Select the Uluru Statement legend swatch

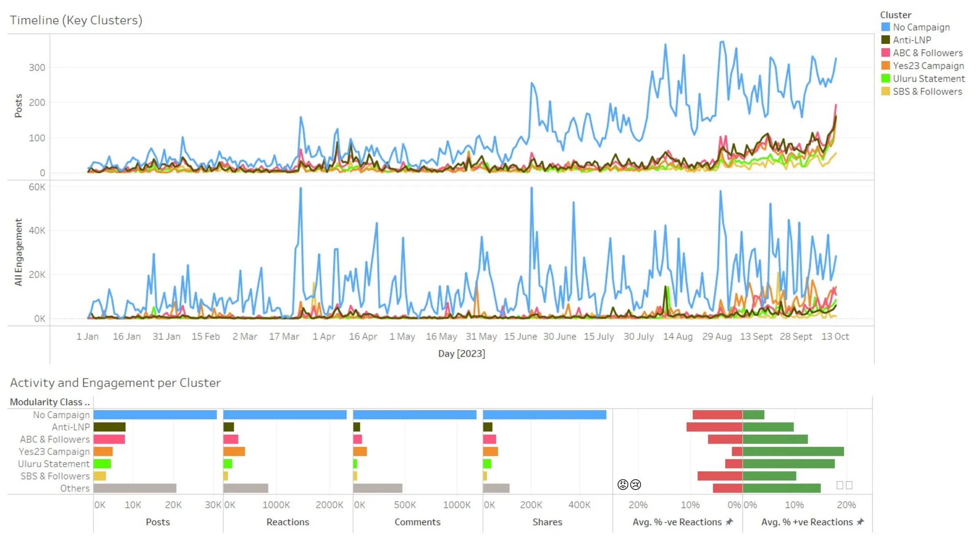pos(886,78)
